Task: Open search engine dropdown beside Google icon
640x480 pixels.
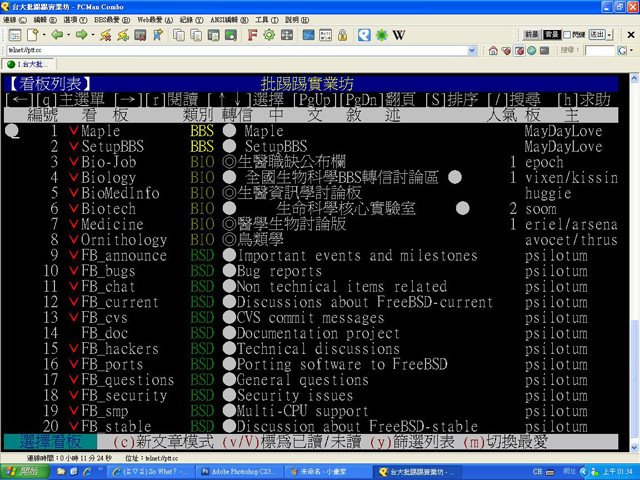Action: (631, 51)
